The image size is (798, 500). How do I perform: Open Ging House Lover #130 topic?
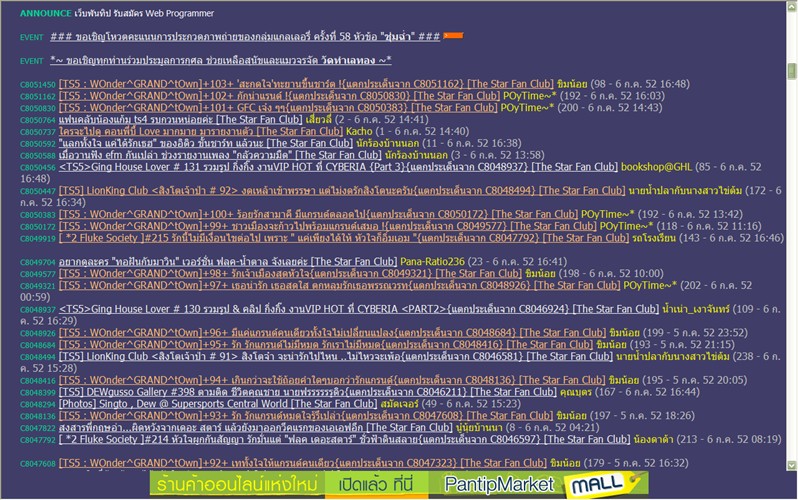pyautogui.click(x=359, y=309)
